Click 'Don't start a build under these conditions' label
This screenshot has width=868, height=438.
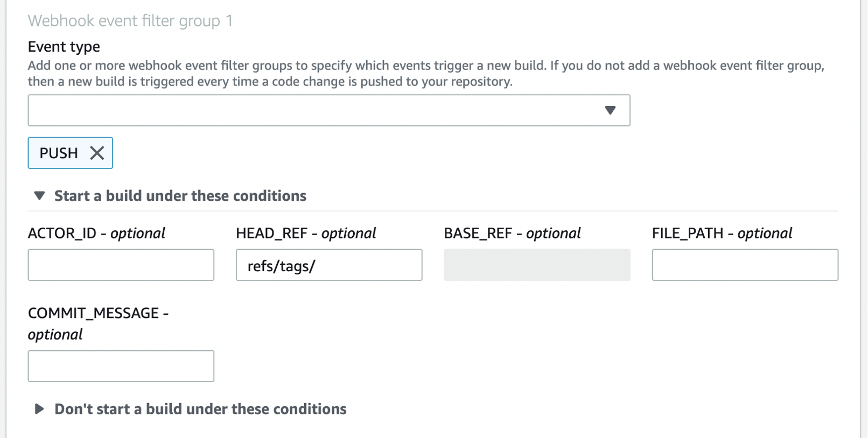199,409
